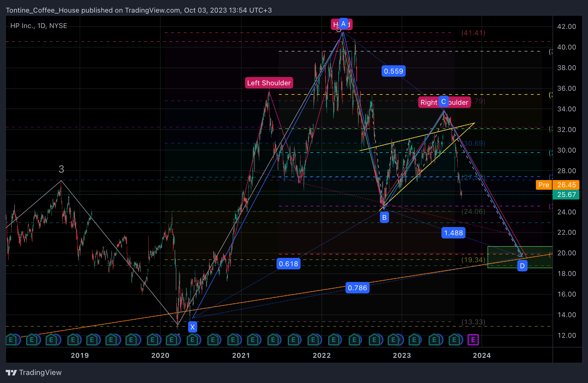Image resolution: width=588 pixels, height=383 pixels.
Task: Select the green target zone rectangle near D
Action: point(520,257)
